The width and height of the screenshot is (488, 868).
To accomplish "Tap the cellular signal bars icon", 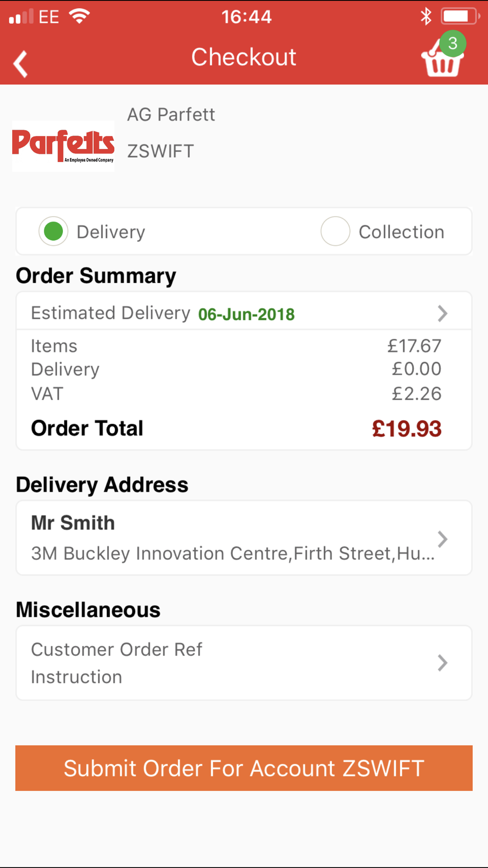I will coord(21,17).
